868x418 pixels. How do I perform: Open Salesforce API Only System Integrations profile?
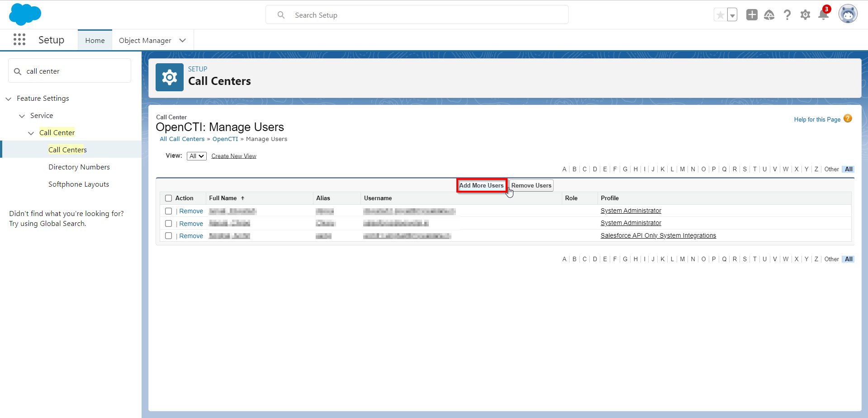pyautogui.click(x=658, y=235)
